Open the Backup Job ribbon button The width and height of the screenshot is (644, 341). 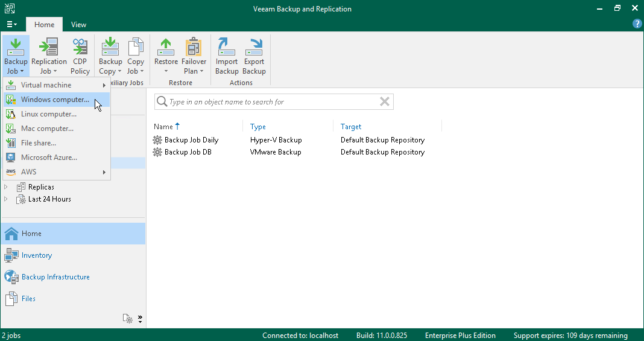16,56
